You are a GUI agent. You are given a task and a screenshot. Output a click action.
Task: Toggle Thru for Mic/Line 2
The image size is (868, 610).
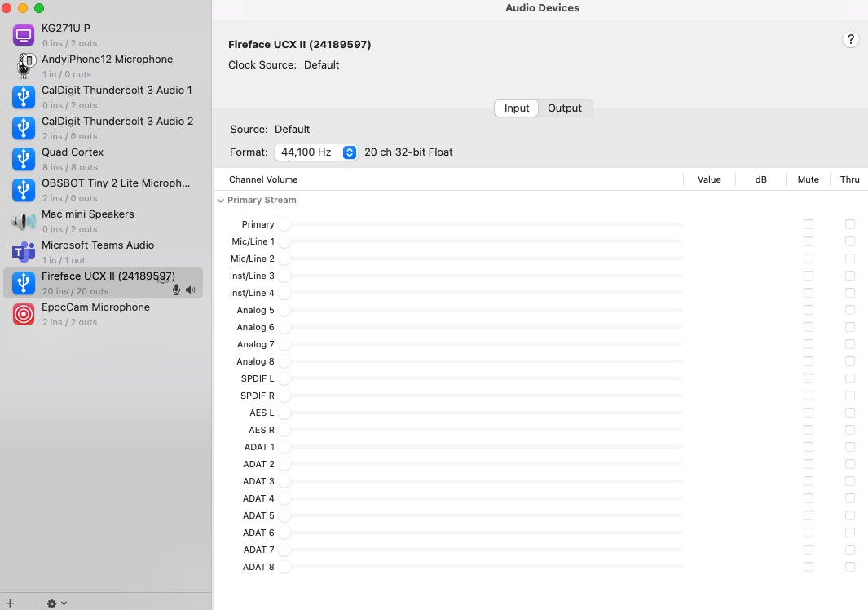tap(850, 259)
